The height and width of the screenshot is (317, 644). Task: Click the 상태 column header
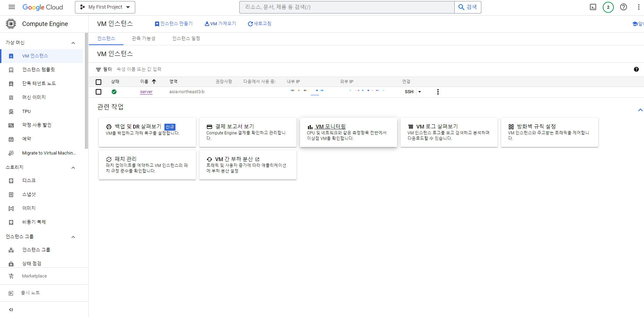[115, 82]
